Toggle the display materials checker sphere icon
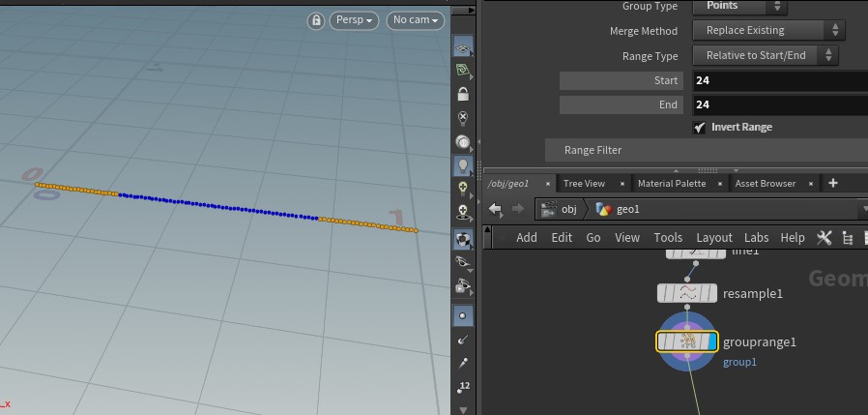Screen dimensions: 868x415 pyautogui.click(x=463, y=239)
